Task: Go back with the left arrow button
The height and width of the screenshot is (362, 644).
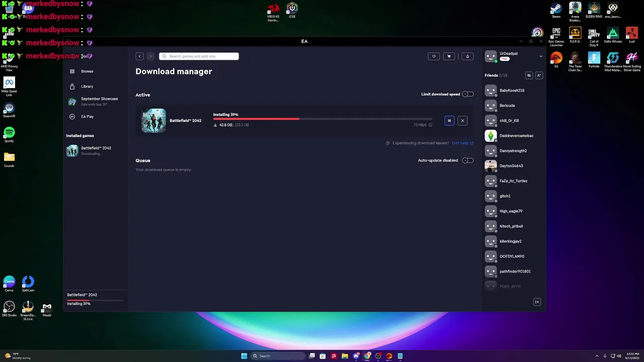Action: [139, 56]
